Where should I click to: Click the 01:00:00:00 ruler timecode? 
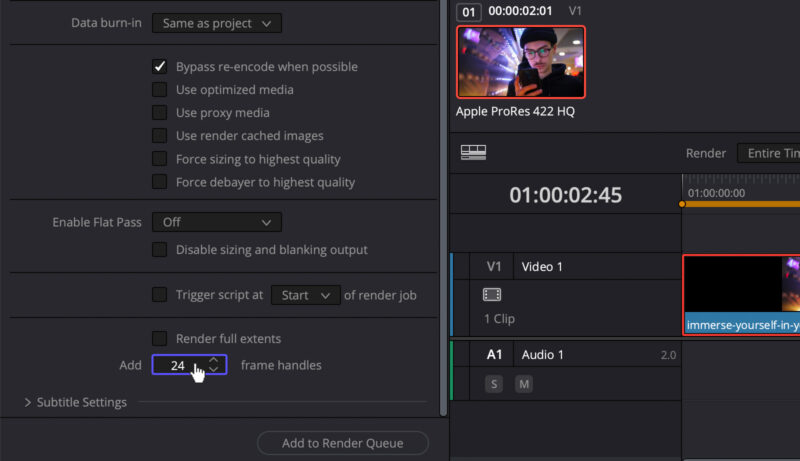716,193
